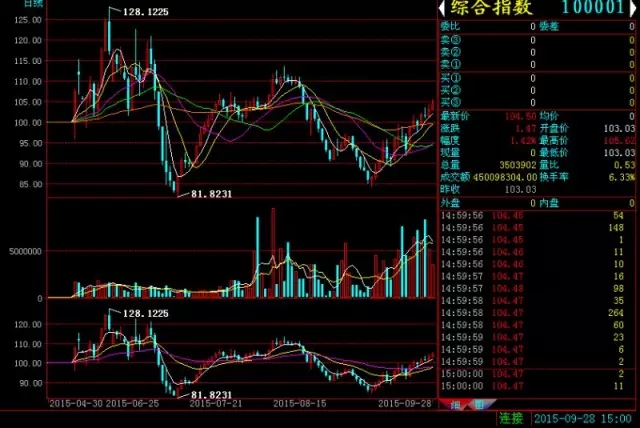Click the 连接 connection status button
Screen dimensions: 640x428
511,418
